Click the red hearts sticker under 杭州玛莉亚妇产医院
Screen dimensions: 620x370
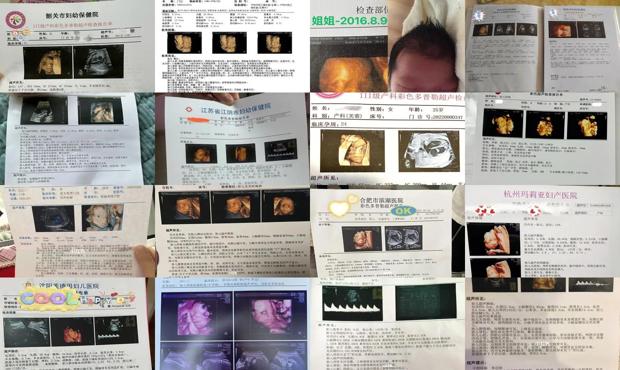click(485, 210)
